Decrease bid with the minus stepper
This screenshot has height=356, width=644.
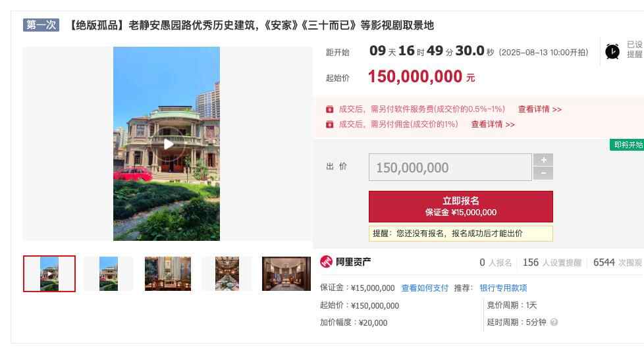click(x=543, y=173)
